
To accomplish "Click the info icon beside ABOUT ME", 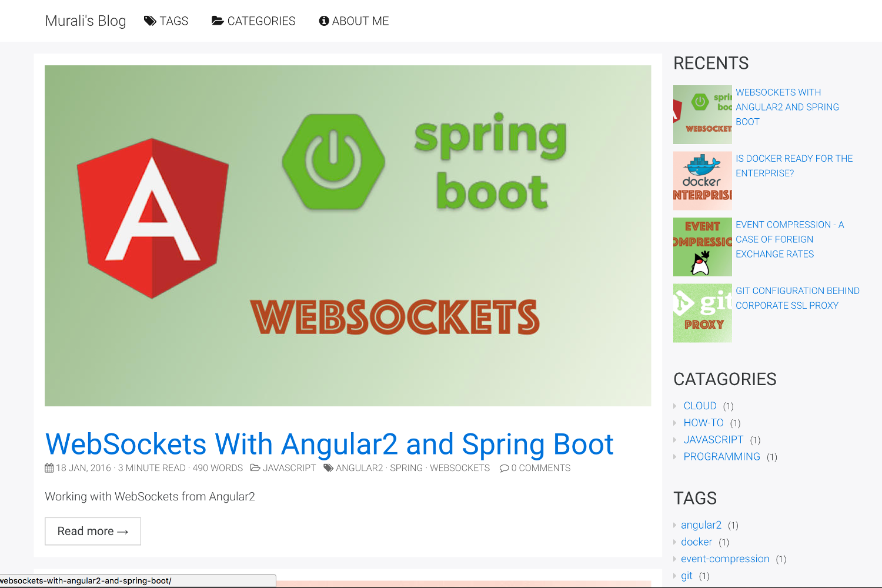I will coord(324,21).
